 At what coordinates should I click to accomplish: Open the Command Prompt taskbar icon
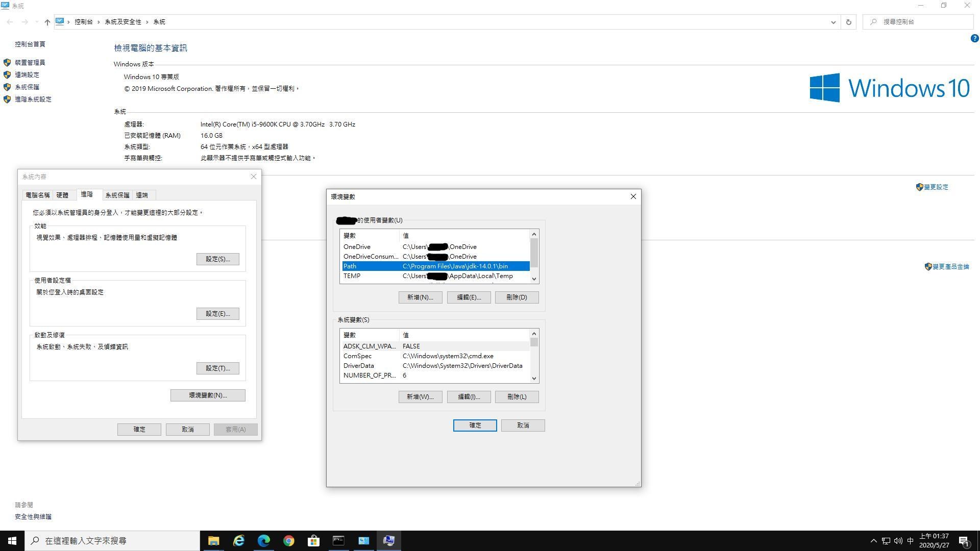[338, 540]
